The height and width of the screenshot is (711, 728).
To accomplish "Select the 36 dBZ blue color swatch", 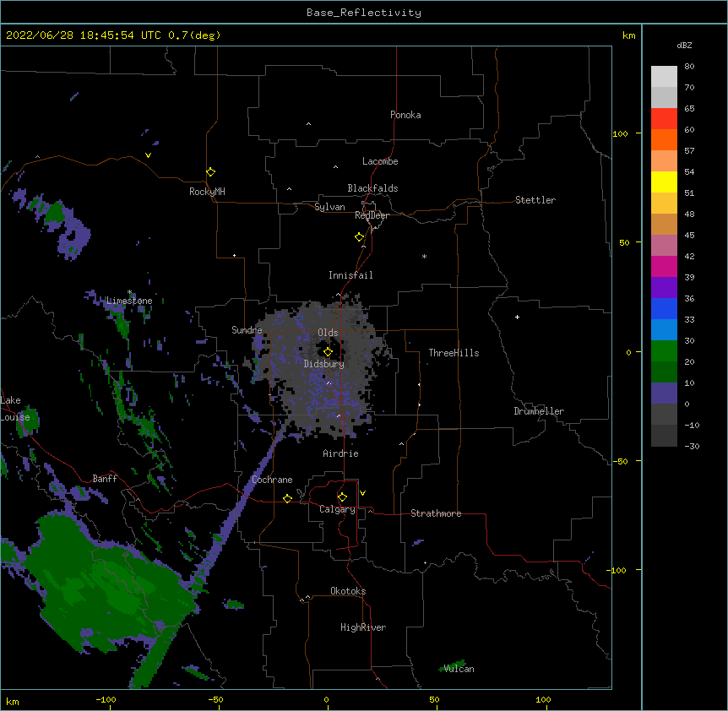I will coord(664,308).
